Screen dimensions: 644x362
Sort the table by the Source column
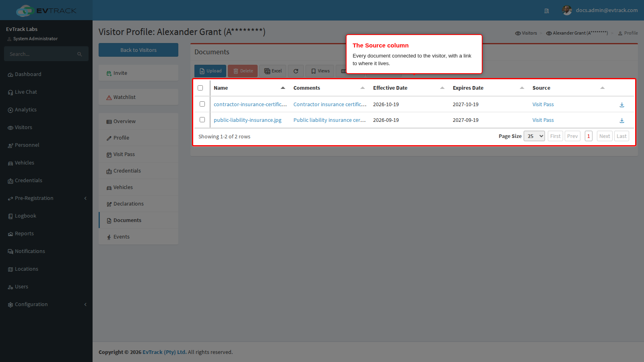click(568, 88)
